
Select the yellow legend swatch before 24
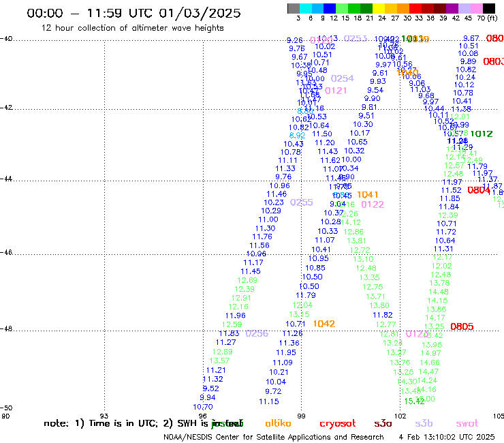[x=379, y=8]
